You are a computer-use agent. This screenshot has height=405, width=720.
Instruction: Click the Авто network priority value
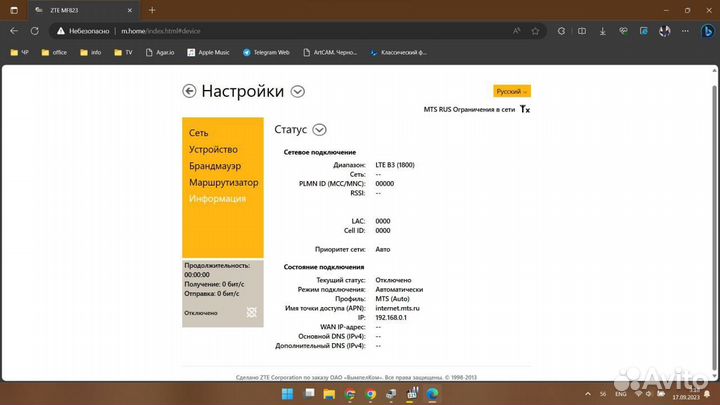coord(383,249)
